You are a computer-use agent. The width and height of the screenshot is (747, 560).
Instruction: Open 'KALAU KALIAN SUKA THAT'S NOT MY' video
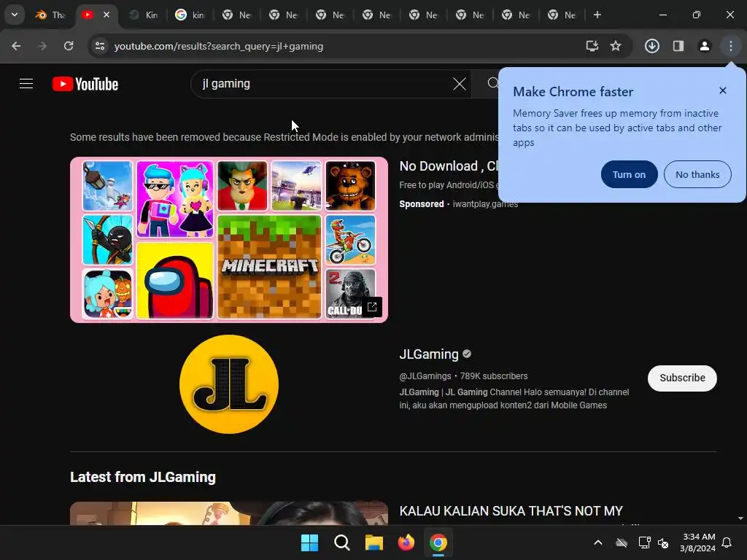511,511
